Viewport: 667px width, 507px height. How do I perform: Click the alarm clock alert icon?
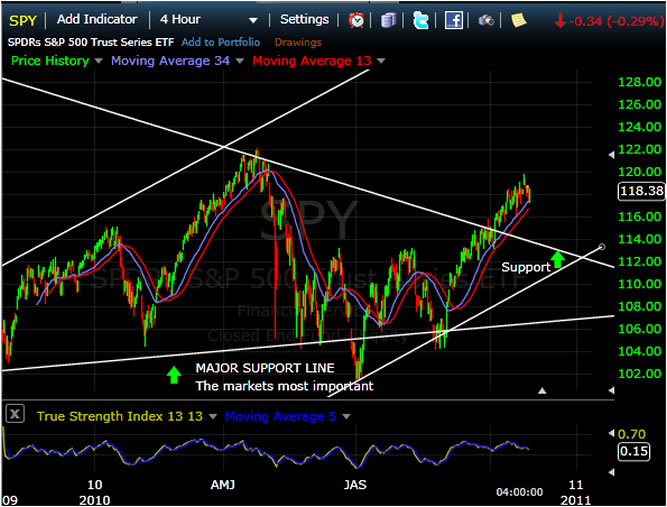coord(357,19)
